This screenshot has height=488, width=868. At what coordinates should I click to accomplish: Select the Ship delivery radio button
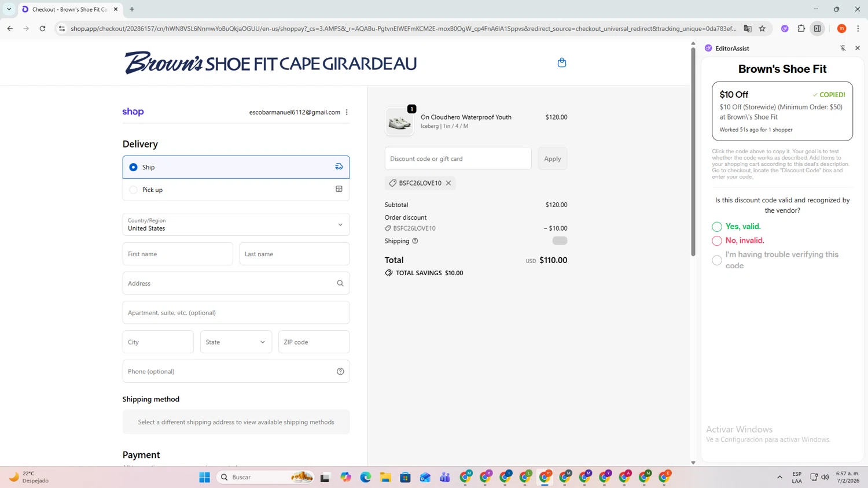(133, 167)
